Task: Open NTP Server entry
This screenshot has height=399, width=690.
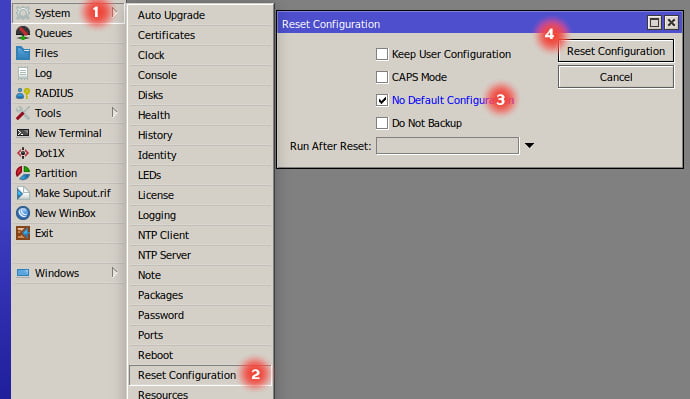Action: coord(201,255)
